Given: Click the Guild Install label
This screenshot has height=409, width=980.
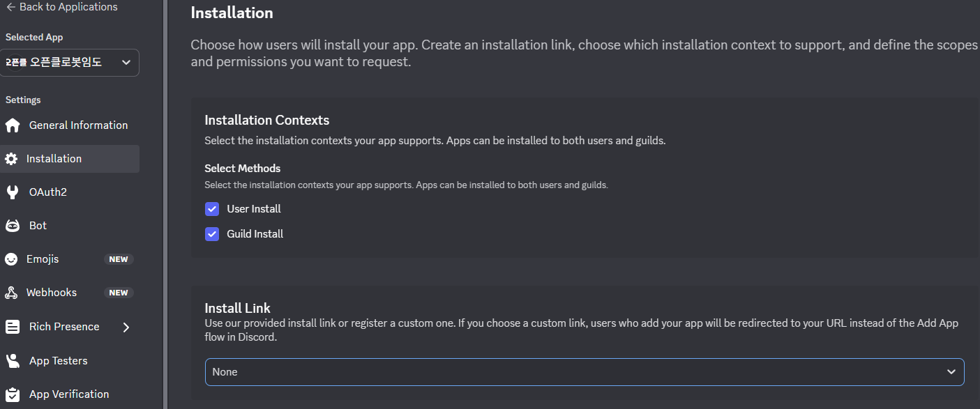Looking at the screenshot, I should click(x=255, y=234).
